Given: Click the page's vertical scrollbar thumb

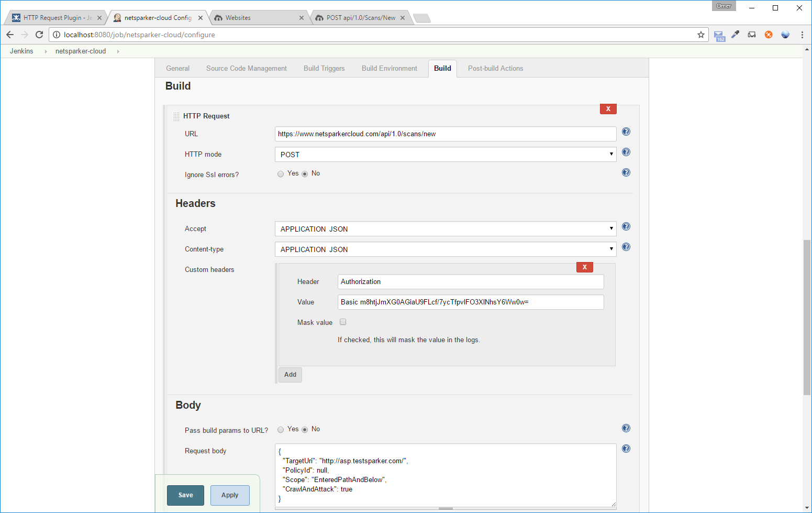Looking at the screenshot, I should (806, 317).
